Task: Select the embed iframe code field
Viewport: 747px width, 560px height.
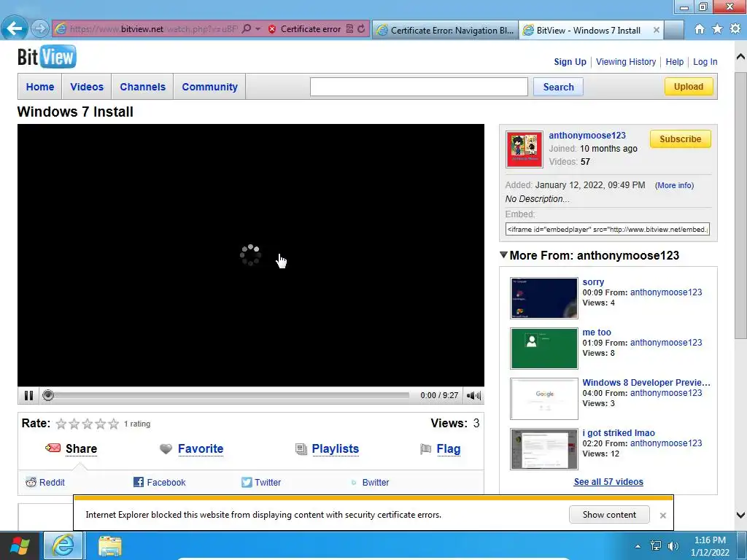Action: point(608,229)
